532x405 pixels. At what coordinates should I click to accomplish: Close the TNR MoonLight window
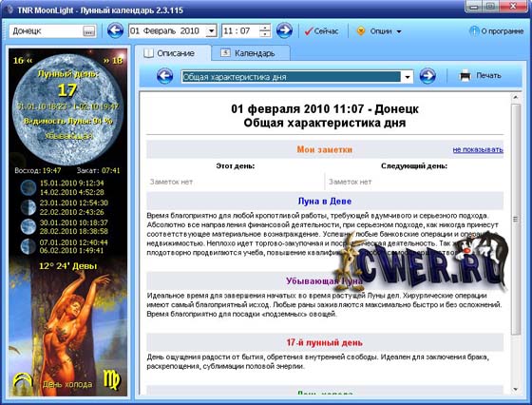click(x=513, y=7)
